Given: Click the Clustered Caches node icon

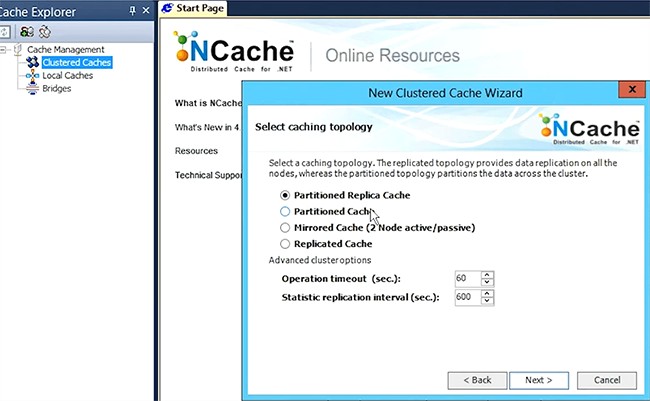Looking at the screenshot, I should 32,63.
